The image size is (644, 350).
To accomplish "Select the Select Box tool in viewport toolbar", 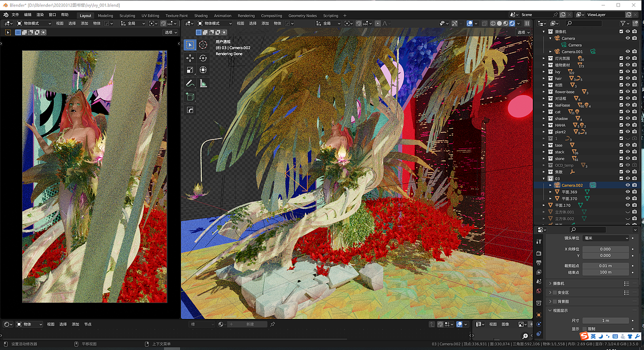I will coord(190,45).
